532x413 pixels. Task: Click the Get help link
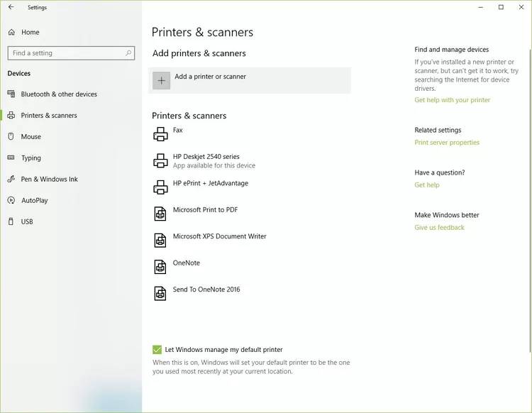(x=427, y=185)
